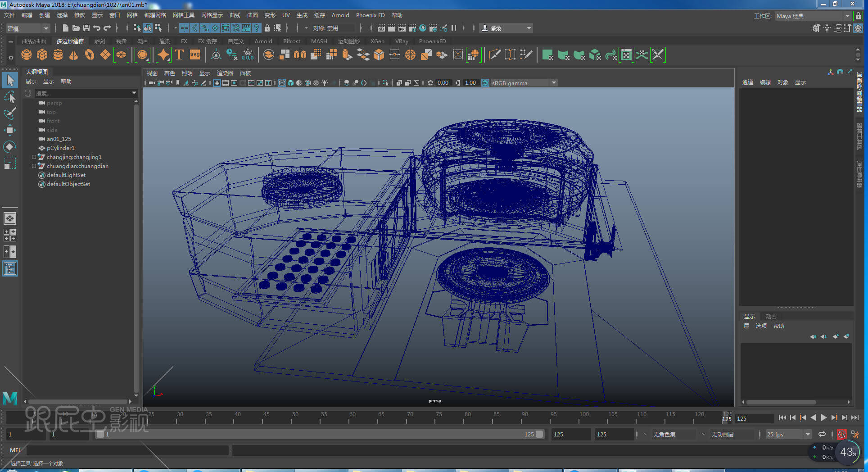The image size is (868, 472).
Task: Switch to the Arnold shelf tab
Action: pyautogui.click(x=263, y=41)
